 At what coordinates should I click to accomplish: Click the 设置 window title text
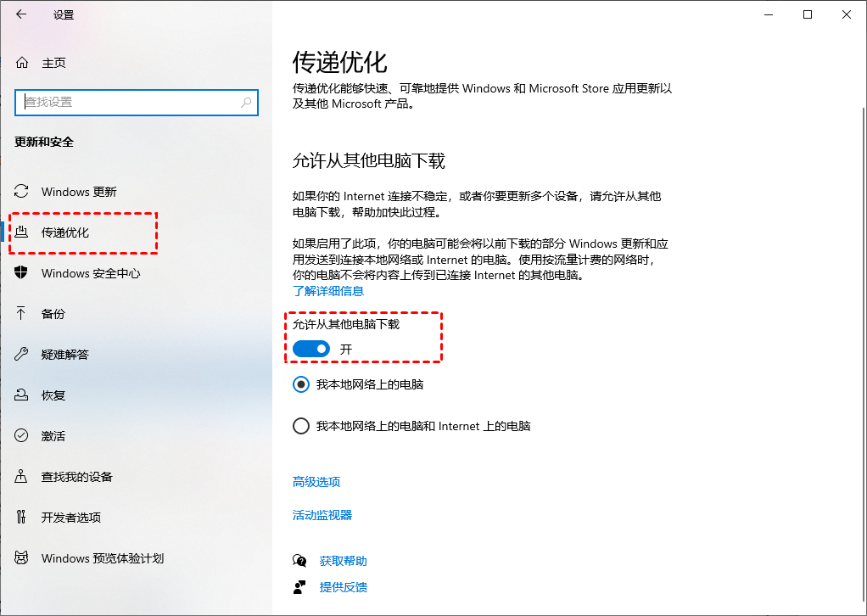click(x=64, y=15)
